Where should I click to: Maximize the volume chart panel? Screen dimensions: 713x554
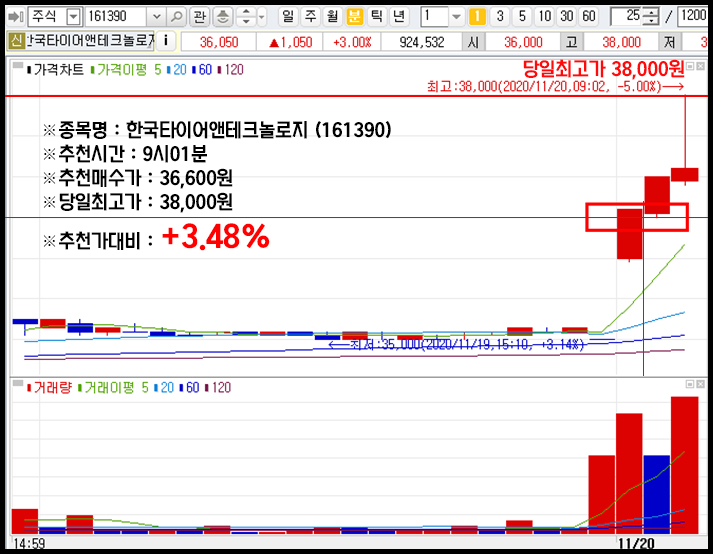690,384
